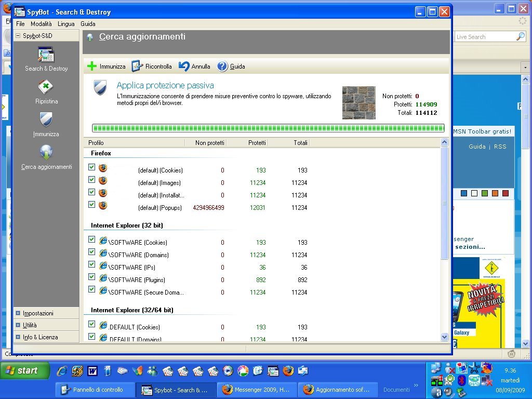This screenshot has height=399, width=532.
Task: Show hidden taskbar items with the » chevron
Action: (x=416, y=385)
